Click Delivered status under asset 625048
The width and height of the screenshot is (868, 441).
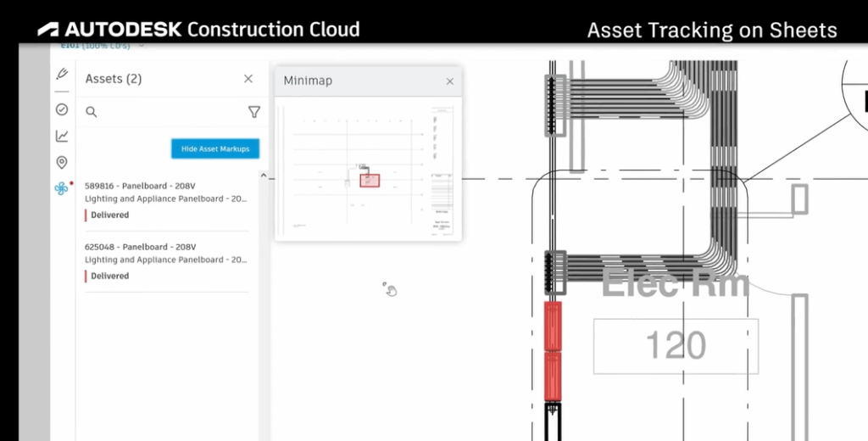(109, 276)
